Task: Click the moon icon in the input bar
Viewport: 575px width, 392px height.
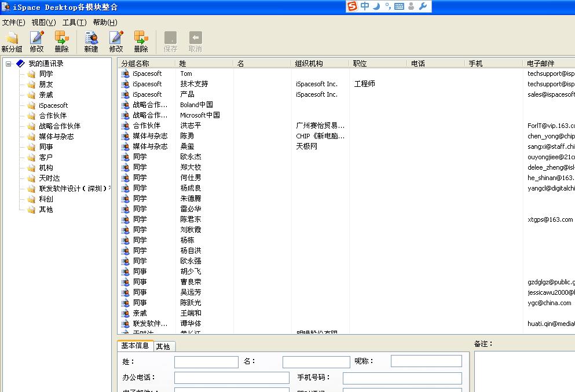Action: click(376, 6)
